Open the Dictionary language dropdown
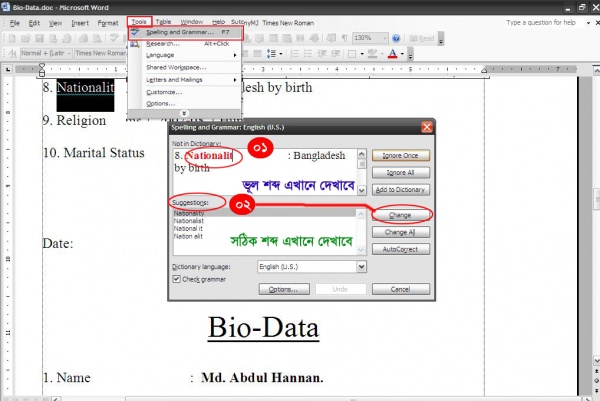The height and width of the screenshot is (401, 600). point(361,267)
